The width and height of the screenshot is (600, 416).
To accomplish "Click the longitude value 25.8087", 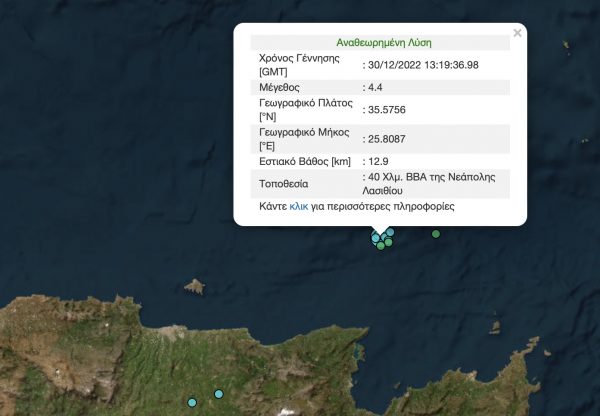I will [x=388, y=136].
